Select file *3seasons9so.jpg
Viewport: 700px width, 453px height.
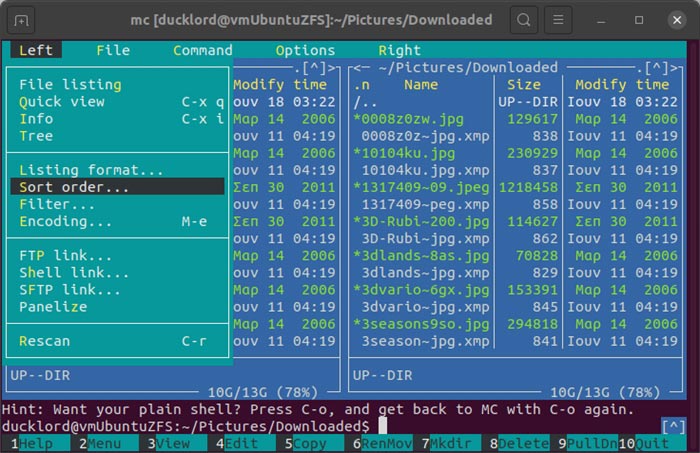423,324
